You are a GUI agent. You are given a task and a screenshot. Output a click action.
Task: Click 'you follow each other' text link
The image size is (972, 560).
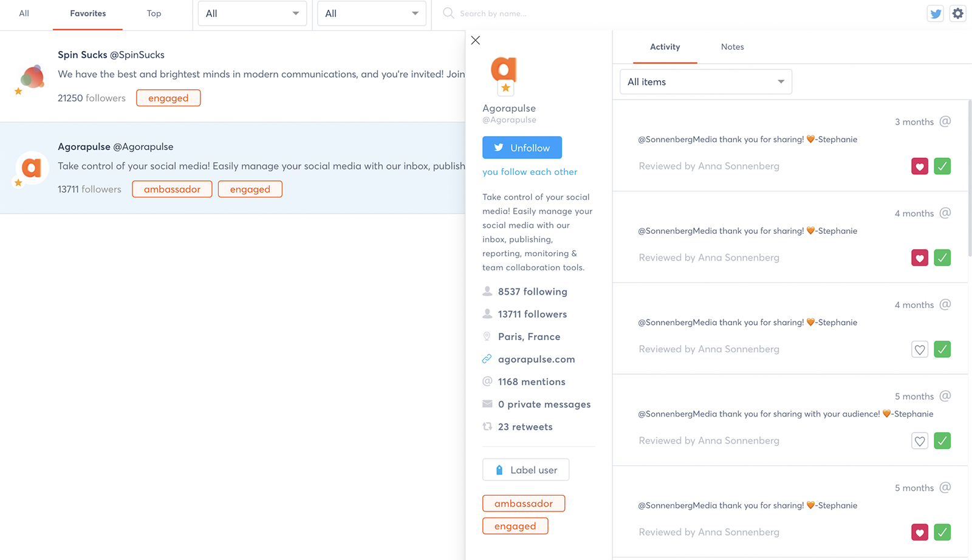point(530,172)
